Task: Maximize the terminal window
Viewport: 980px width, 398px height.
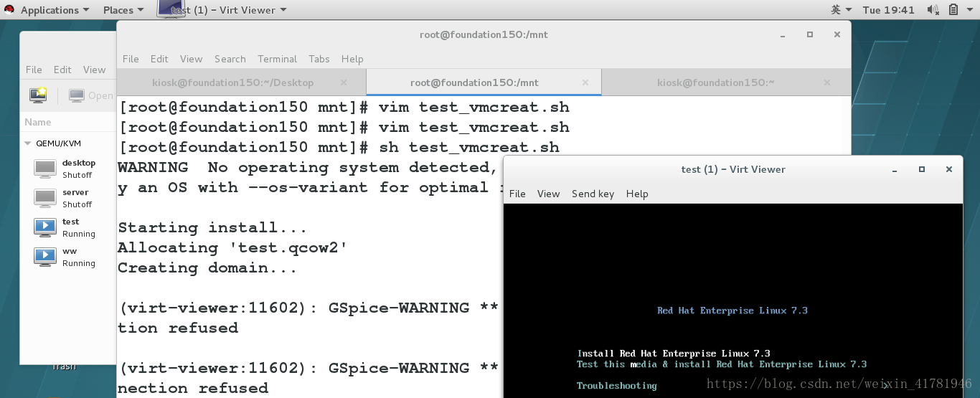Action: [x=810, y=34]
